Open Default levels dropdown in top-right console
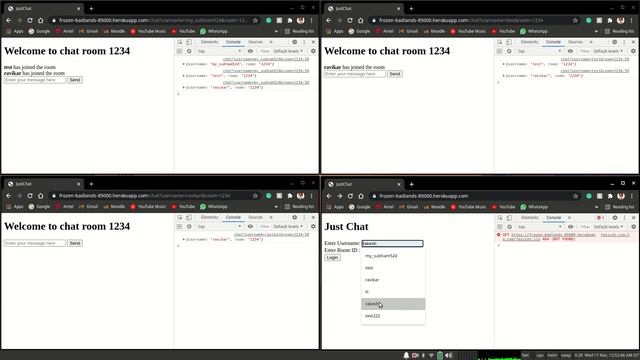 click(x=608, y=51)
